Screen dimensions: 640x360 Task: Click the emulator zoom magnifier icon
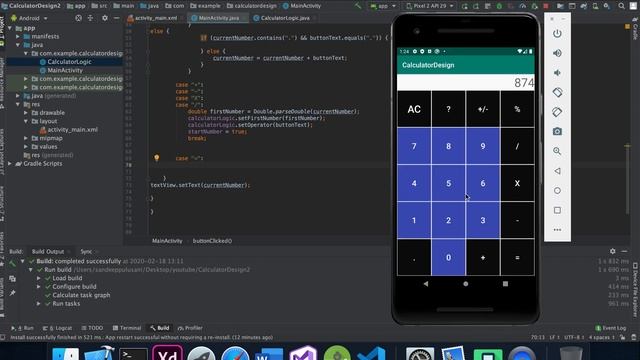(x=557, y=151)
